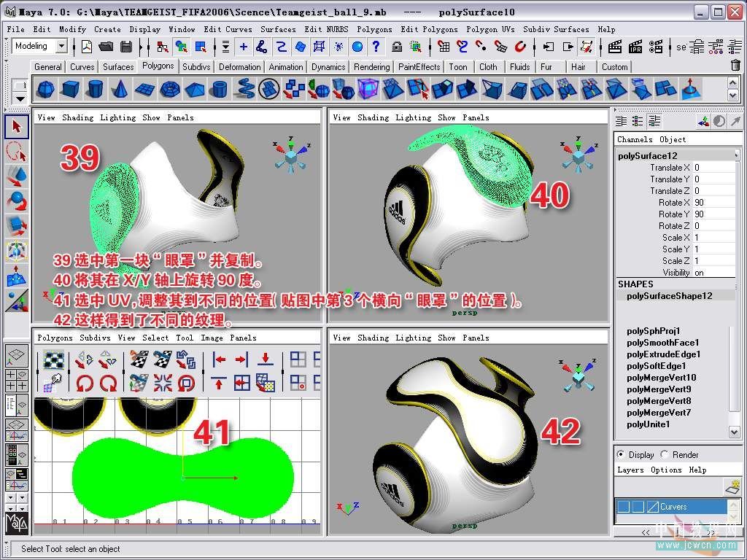Click the shelf trash can icon

735,65
